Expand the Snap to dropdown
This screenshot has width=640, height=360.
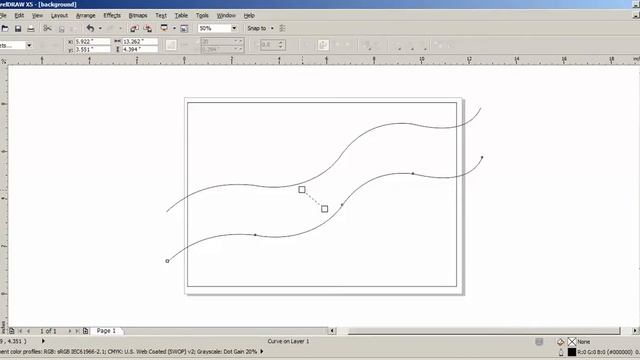tap(272, 28)
